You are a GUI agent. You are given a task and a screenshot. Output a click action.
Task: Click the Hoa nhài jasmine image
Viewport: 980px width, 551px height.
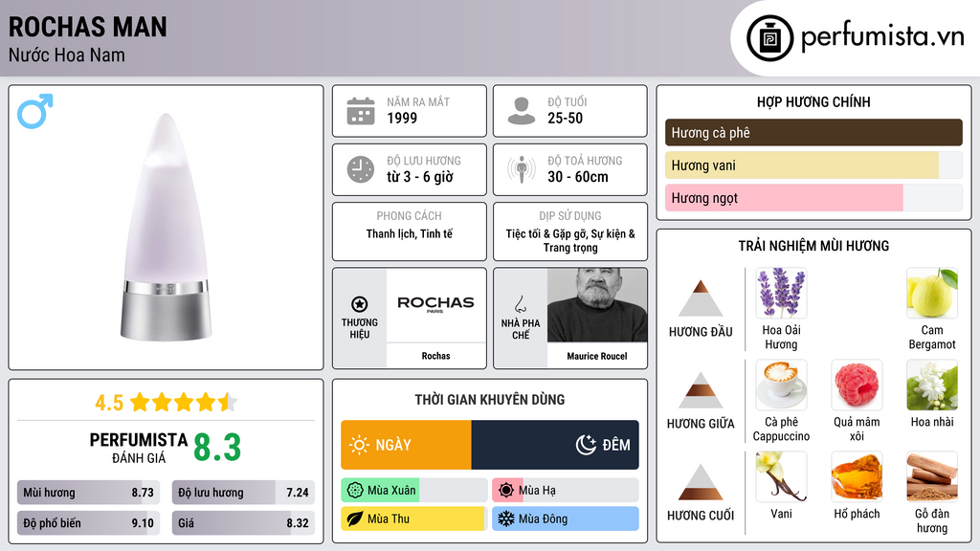coord(932,385)
